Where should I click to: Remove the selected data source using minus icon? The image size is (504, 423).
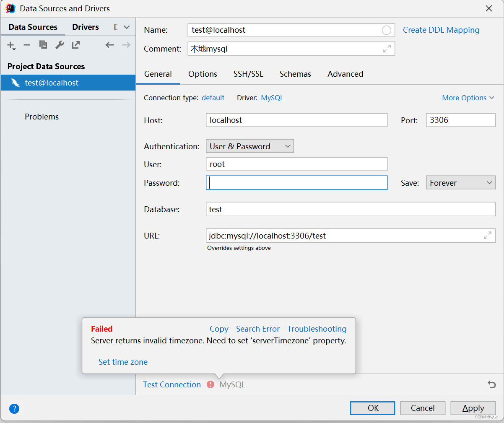(x=26, y=45)
